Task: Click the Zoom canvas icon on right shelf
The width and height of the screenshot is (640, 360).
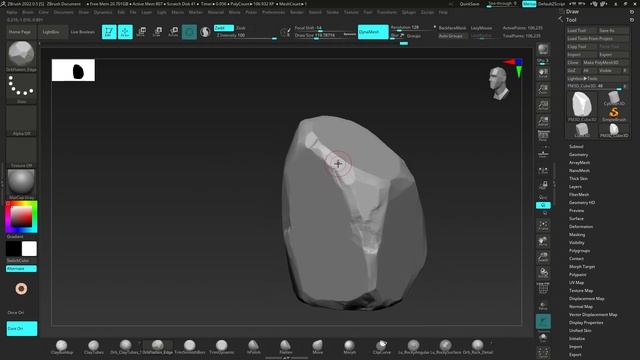Action: (543, 89)
